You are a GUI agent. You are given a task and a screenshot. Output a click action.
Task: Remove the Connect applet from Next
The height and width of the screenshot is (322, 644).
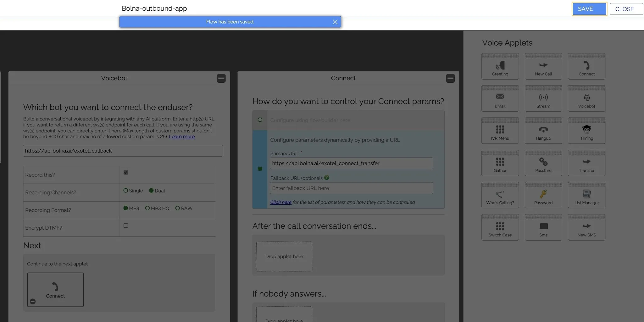pos(33,302)
